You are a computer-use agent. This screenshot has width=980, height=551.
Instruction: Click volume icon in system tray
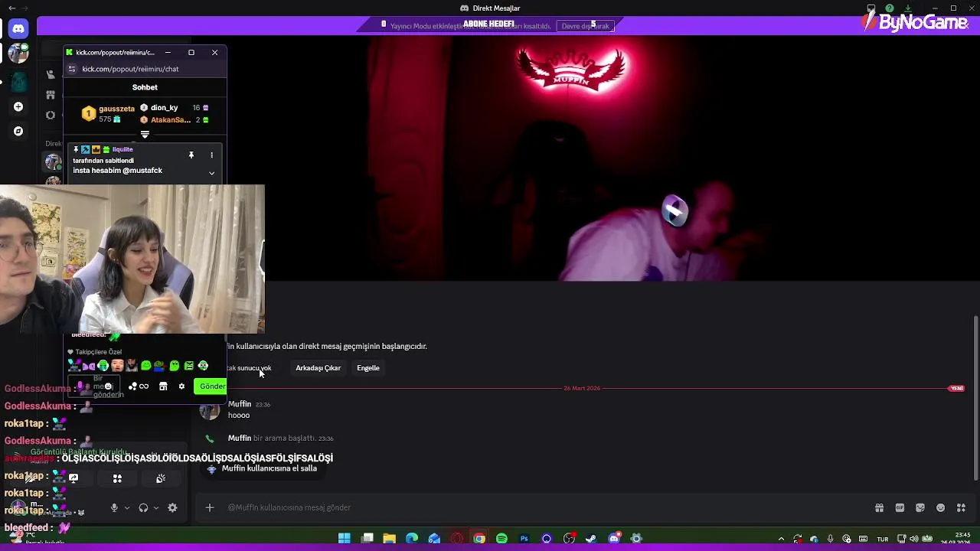(914, 539)
